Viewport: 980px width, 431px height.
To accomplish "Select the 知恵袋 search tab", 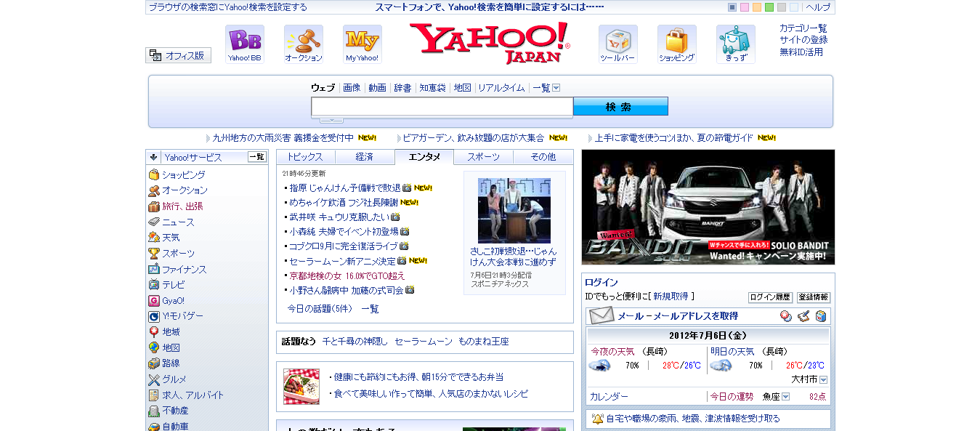I will point(432,88).
